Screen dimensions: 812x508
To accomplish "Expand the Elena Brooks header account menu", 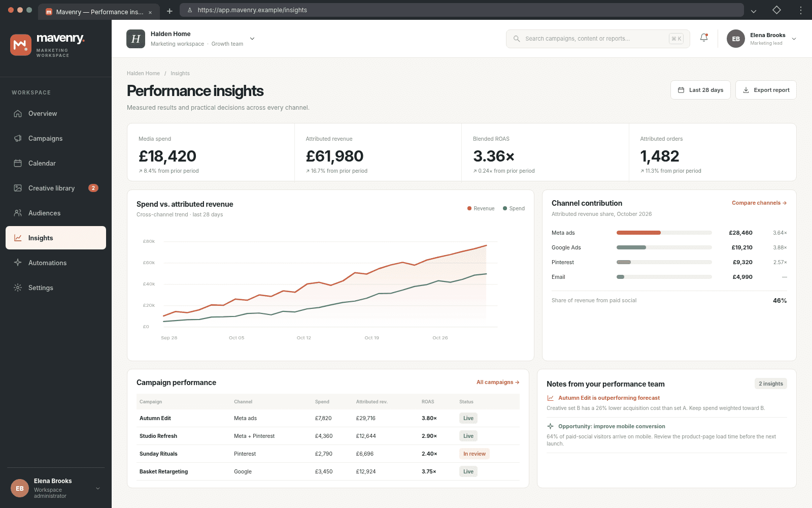I will pos(794,39).
